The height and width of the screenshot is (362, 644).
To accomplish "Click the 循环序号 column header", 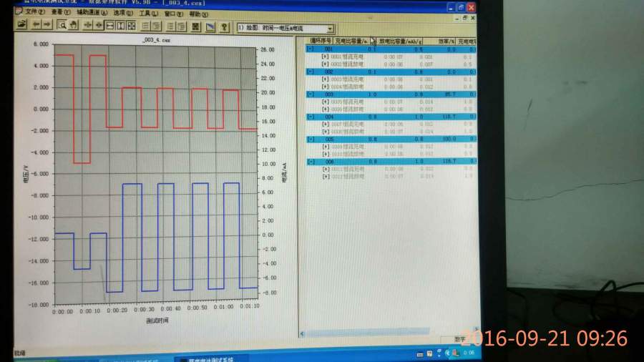I will coord(320,41).
